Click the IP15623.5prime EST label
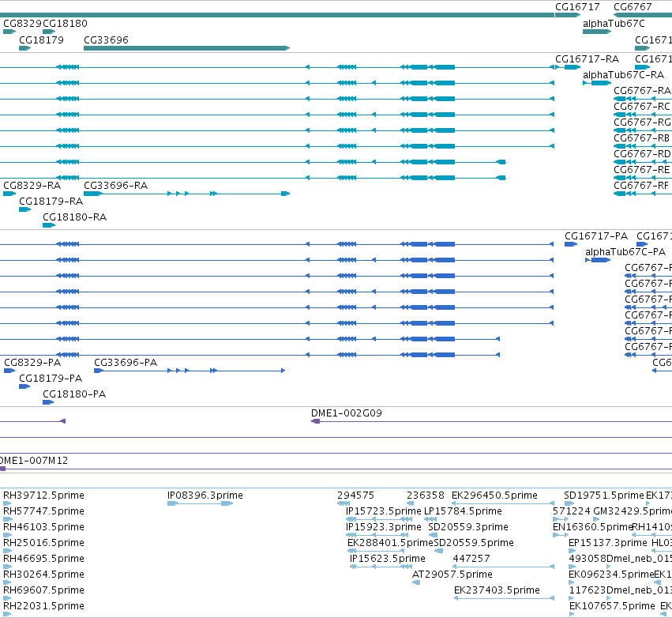 (388, 559)
